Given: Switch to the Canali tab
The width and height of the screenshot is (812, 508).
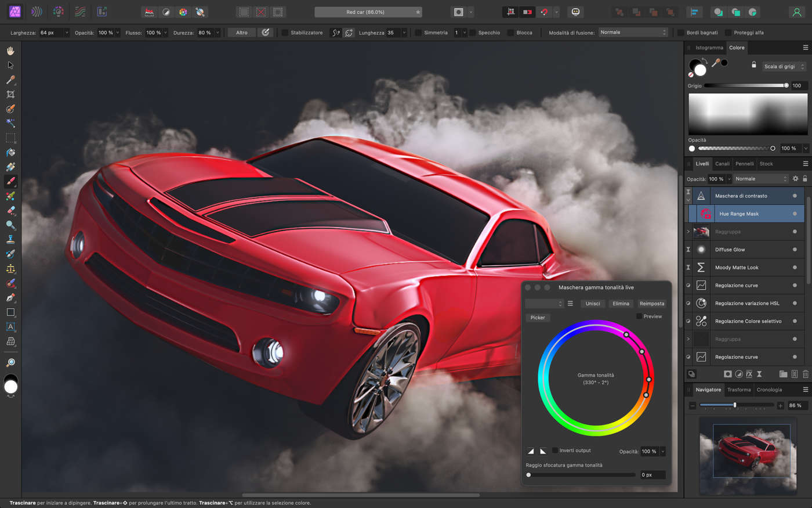Looking at the screenshot, I should click(x=722, y=164).
